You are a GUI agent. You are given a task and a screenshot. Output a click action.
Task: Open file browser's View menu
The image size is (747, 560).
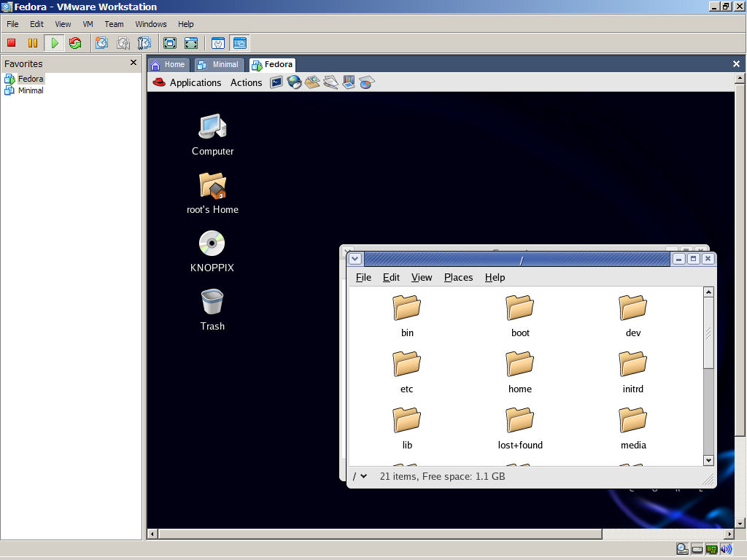(422, 277)
